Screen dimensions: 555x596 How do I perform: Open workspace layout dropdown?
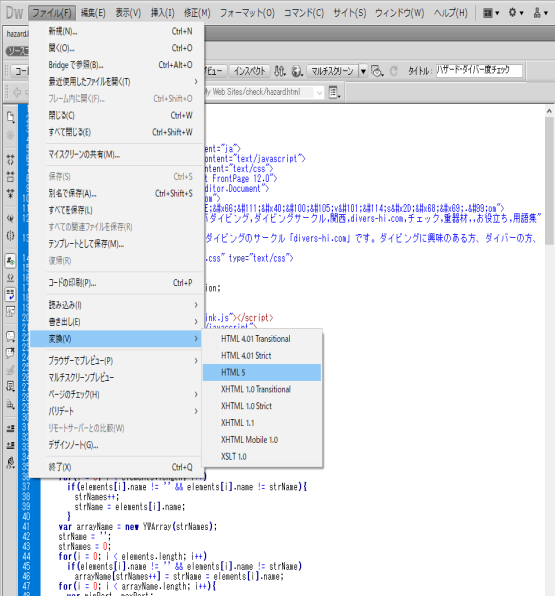tap(491, 13)
